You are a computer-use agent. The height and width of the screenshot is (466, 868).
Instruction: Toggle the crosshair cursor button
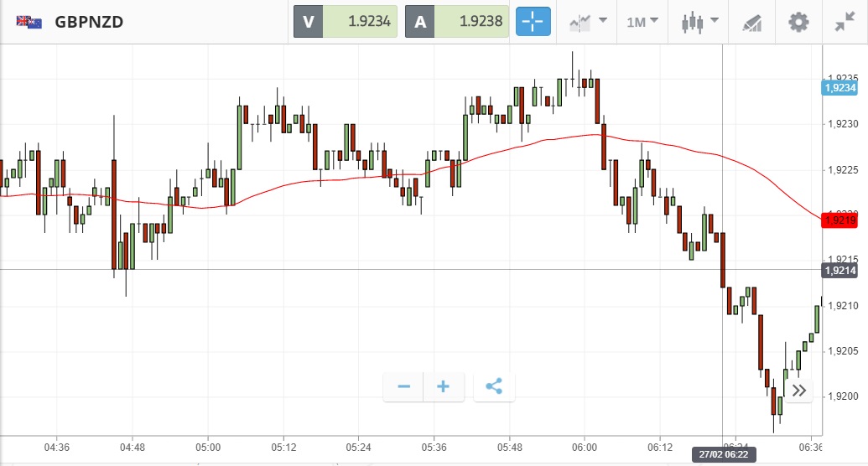tap(533, 22)
